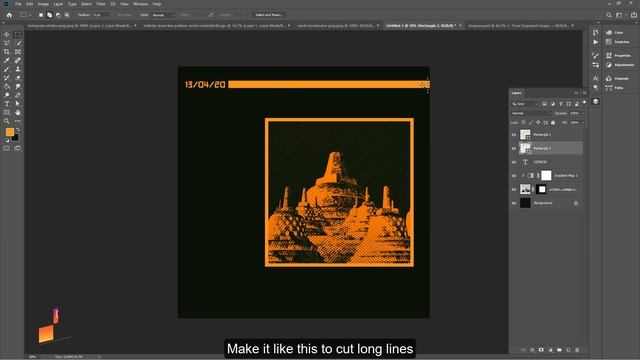Open the Image menu
Screen dimensions: 640x360
[x=43, y=4]
